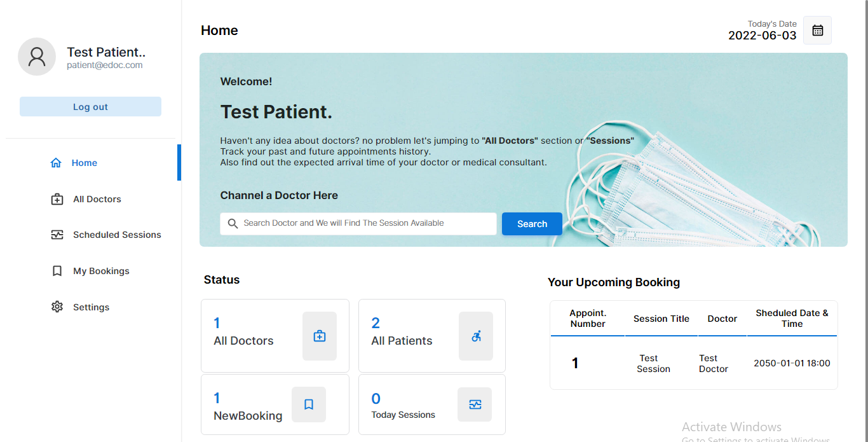Image resolution: width=868 pixels, height=442 pixels.
Task: Click the All Doctors medical kit status icon
Action: (x=320, y=336)
